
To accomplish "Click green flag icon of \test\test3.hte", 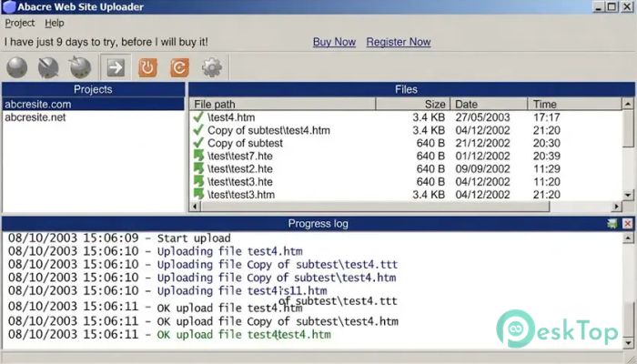I will pyautogui.click(x=198, y=181).
